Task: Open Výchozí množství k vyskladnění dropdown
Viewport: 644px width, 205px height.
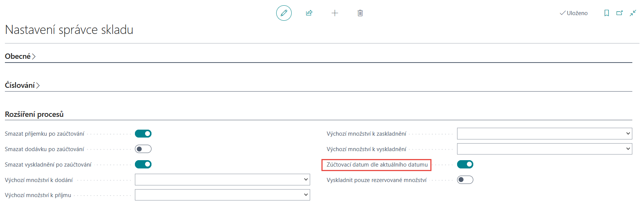Action: [544, 149]
